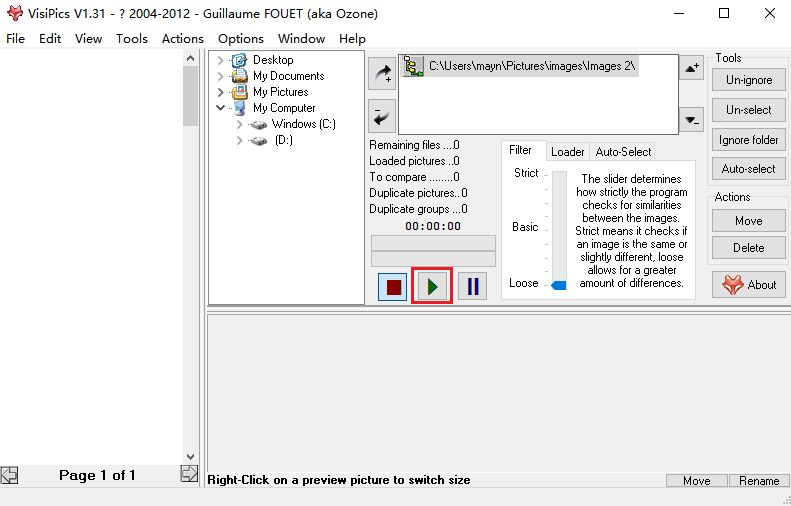
Task: Click the Auto-select tool button
Action: [749, 169]
